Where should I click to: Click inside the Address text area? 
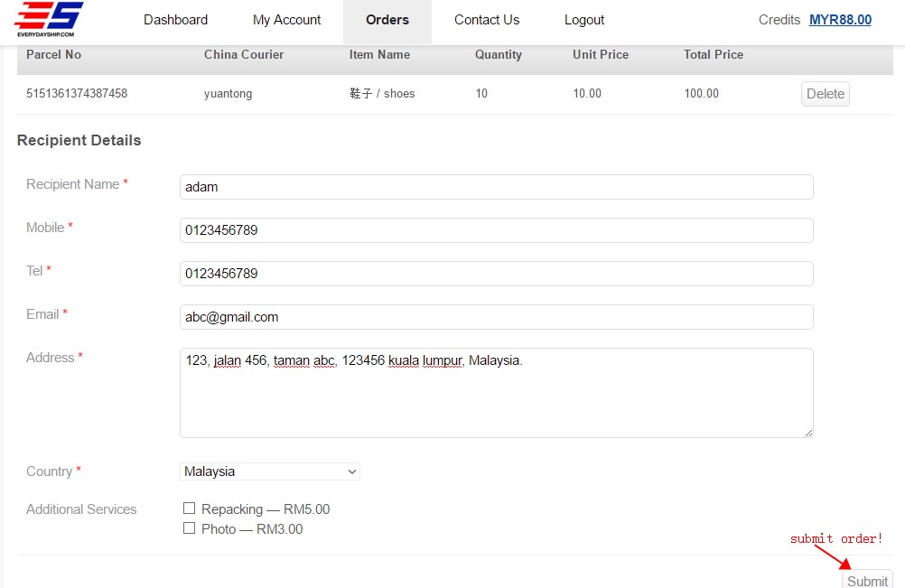(496, 393)
